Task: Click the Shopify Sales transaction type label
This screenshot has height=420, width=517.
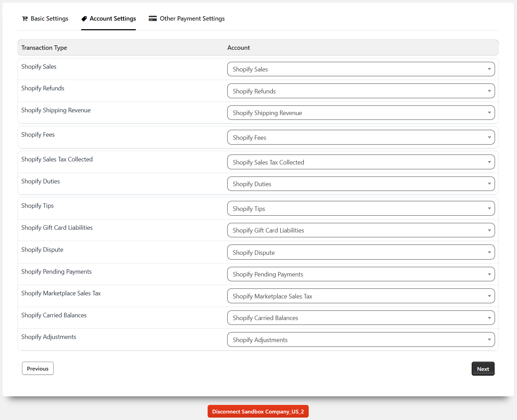Action: (x=39, y=67)
